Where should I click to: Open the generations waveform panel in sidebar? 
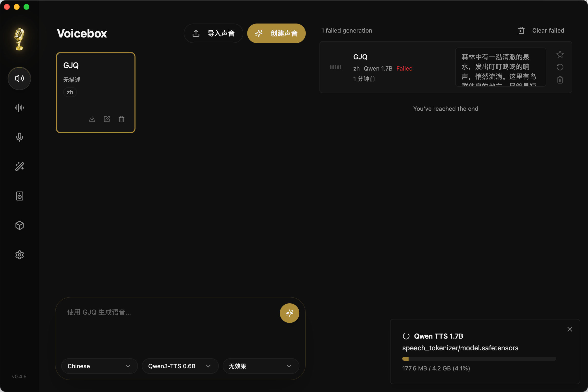19,108
